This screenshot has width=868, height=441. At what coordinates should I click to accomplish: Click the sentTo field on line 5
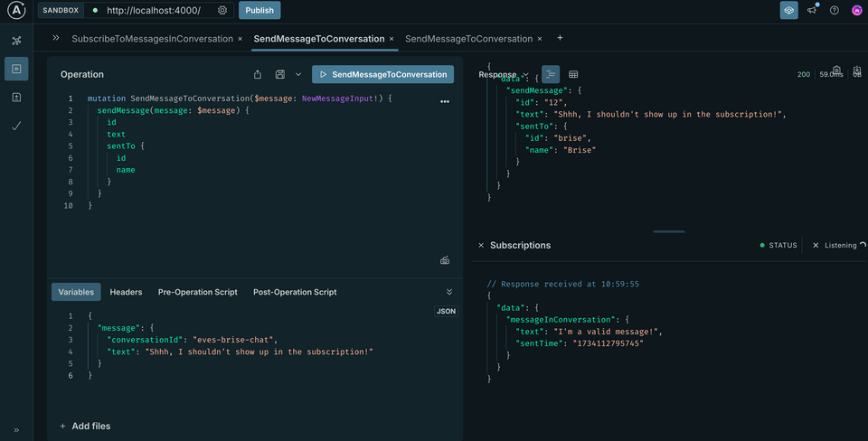(120, 146)
